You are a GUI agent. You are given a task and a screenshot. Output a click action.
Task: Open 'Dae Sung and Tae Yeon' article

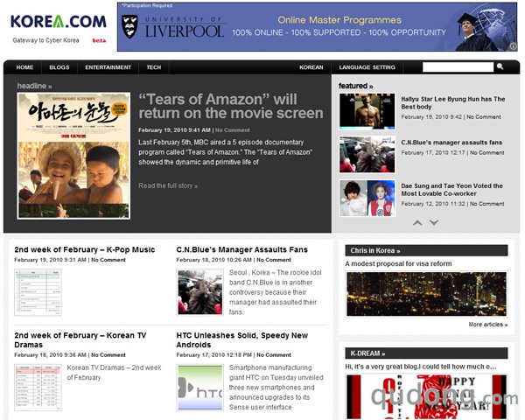tap(451, 190)
